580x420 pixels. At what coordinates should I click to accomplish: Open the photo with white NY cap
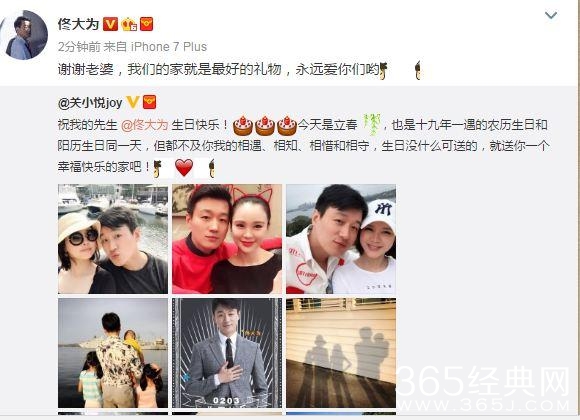pos(341,239)
